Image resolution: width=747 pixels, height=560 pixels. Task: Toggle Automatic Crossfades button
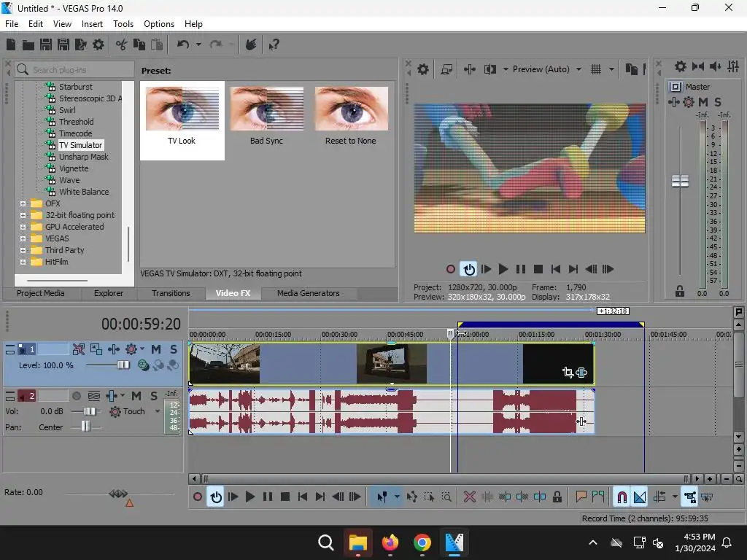(x=640, y=497)
